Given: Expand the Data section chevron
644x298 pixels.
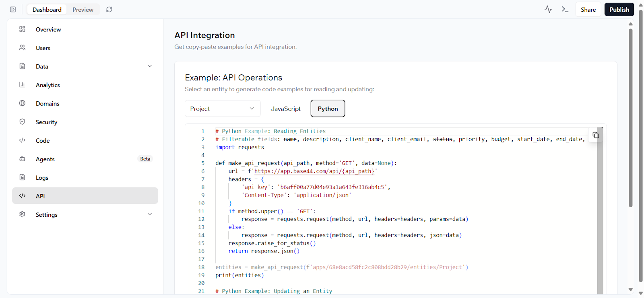Looking at the screenshot, I should click(150, 66).
